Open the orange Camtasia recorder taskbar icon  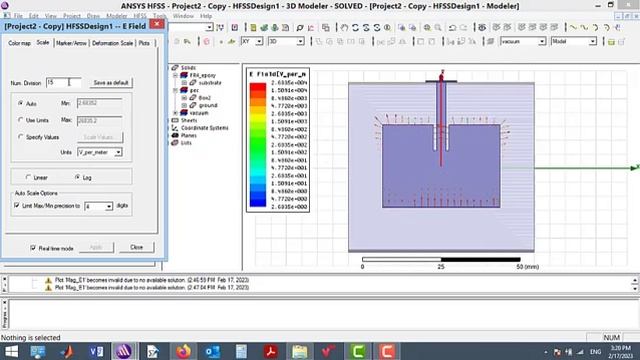[387, 351]
